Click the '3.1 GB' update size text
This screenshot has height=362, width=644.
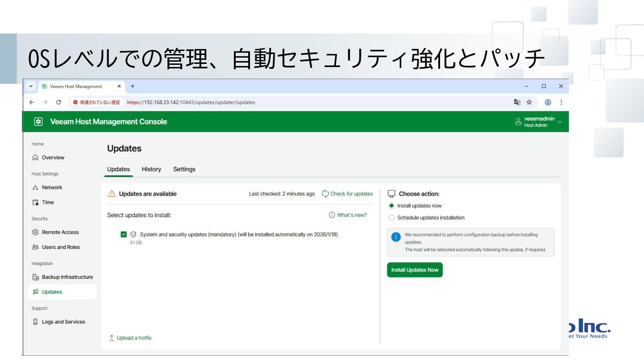click(x=136, y=242)
